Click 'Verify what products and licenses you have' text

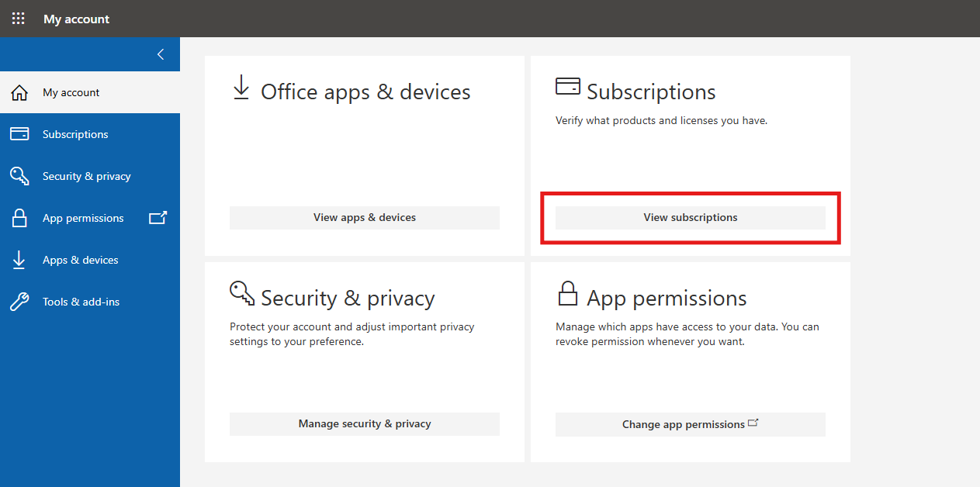[x=661, y=121]
